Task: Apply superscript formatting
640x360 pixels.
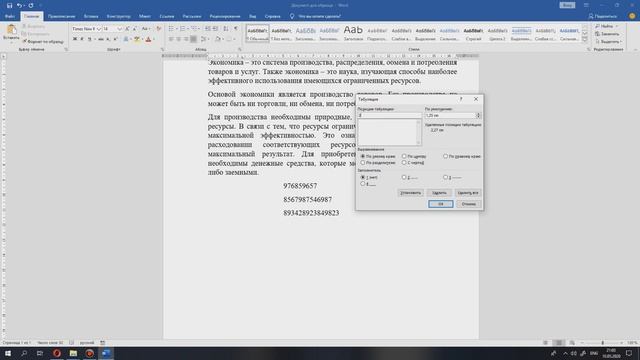Action: 115,39
